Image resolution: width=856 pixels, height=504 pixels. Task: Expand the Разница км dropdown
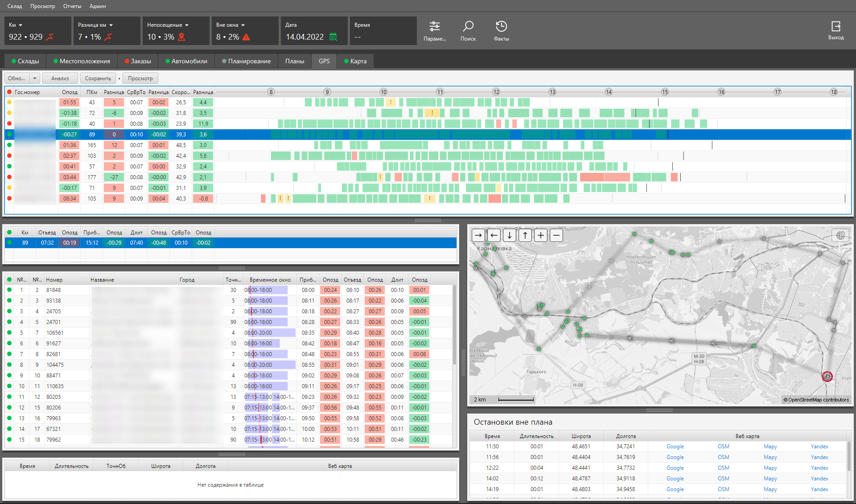coord(111,25)
